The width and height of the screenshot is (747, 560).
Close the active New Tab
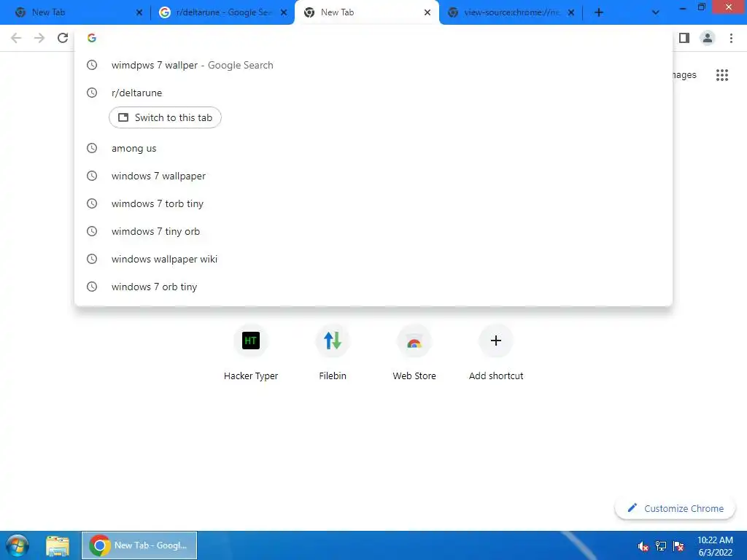(x=427, y=12)
